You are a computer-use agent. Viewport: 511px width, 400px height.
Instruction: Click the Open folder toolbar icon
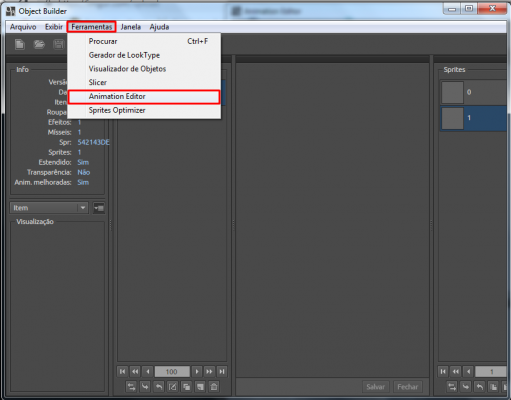[39, 44]
